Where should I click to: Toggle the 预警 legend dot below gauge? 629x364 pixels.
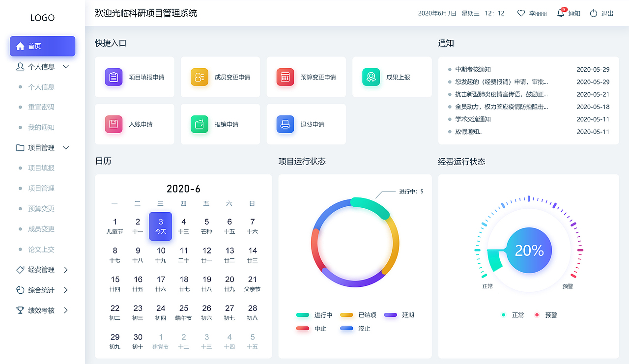tap(537, 315)
